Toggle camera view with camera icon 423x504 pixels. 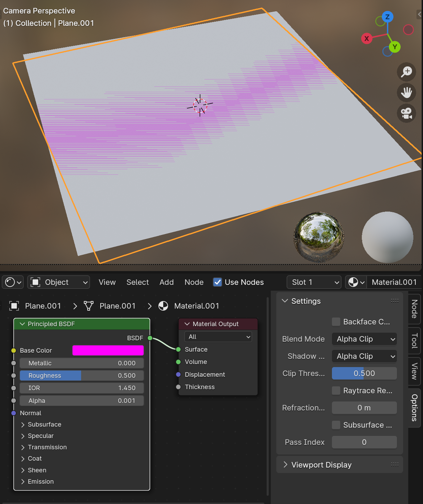407,113
